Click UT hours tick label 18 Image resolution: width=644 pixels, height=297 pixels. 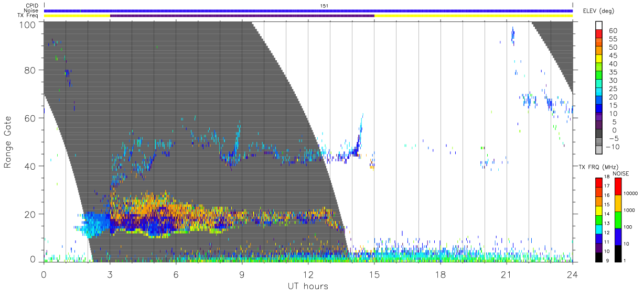click(441, 274)
